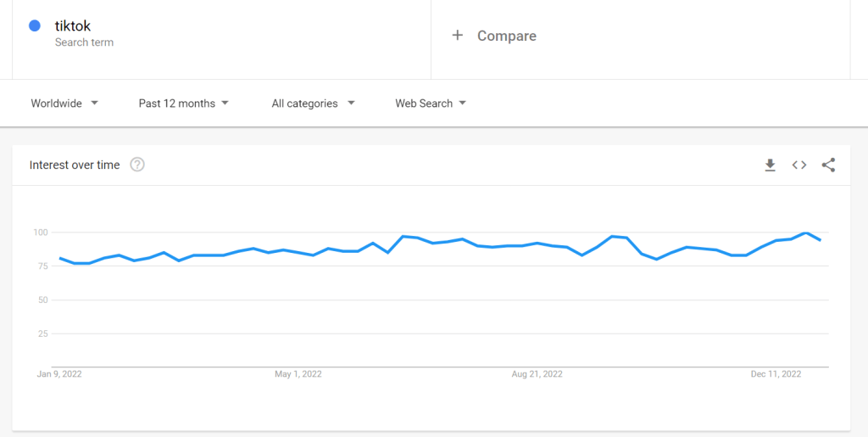Click the Compare button
Image resolution: width=868 pixels, height=437 pixels.
point(506,36)
